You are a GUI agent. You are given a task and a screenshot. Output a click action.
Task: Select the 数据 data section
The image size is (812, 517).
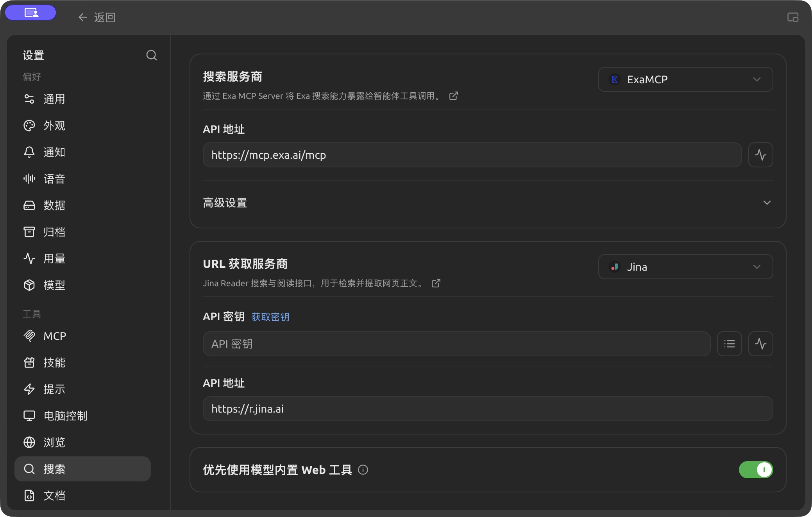82,205
